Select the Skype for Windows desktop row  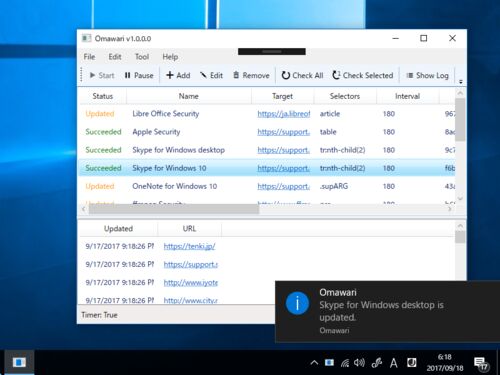pos(267,150)
